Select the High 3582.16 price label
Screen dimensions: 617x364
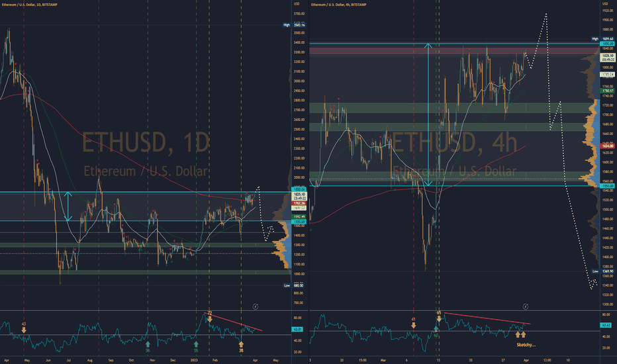[x=295, y=24]
